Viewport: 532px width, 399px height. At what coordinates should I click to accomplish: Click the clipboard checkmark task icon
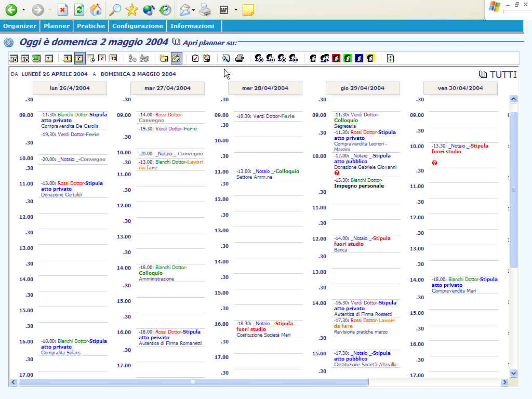pyautogui.click(x=195, y=58)
